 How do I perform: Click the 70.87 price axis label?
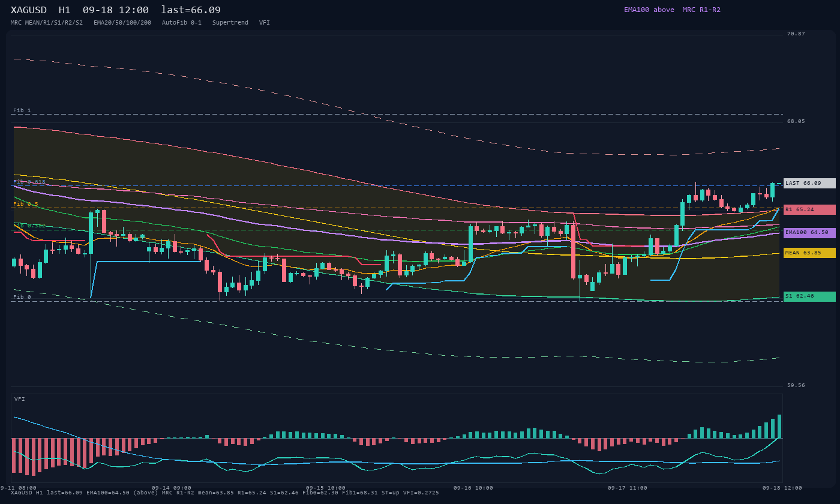(796, 34)
